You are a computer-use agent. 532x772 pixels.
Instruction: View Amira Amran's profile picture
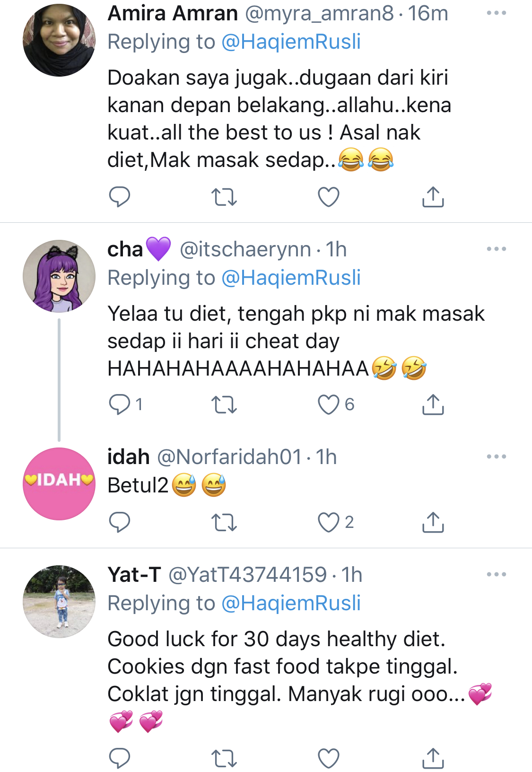tap(59, 40)
